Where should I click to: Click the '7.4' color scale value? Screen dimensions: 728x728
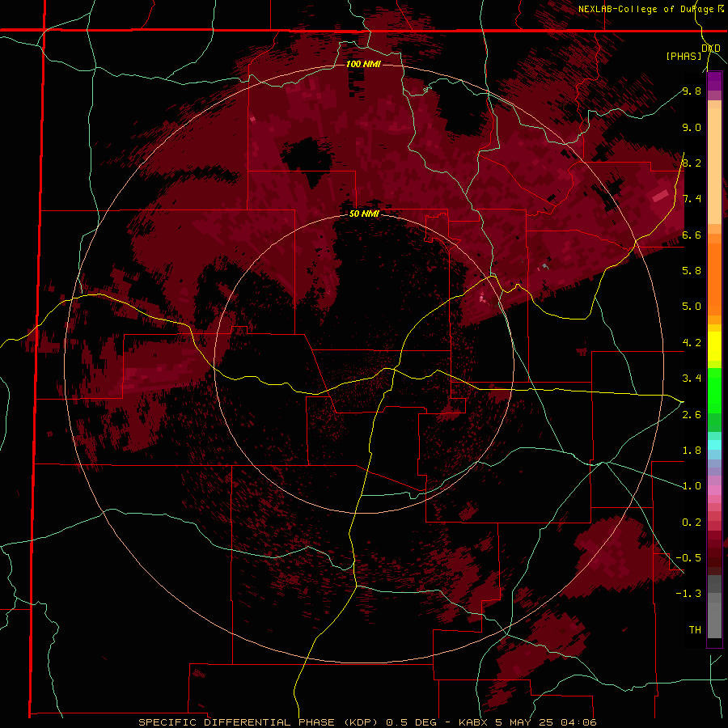tap(692, 199)
